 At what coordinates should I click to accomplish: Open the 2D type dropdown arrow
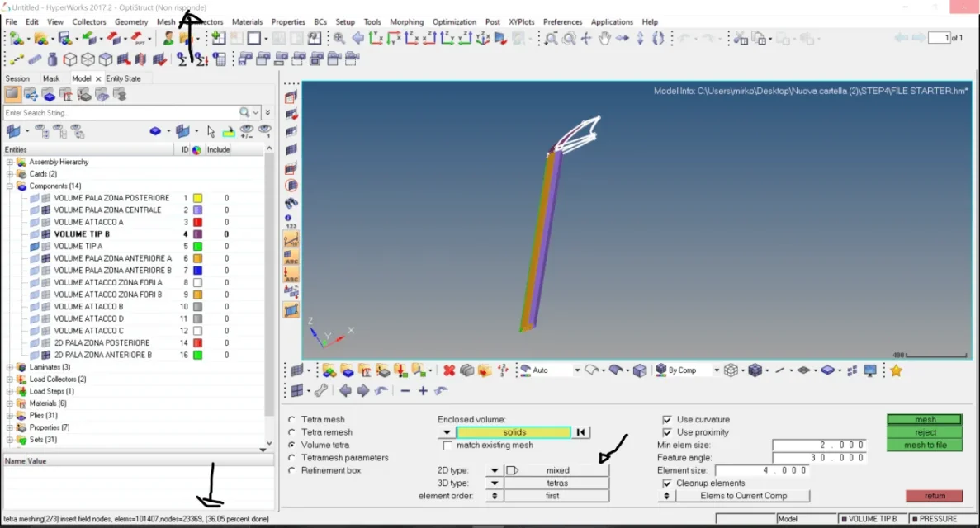[495, 470]
